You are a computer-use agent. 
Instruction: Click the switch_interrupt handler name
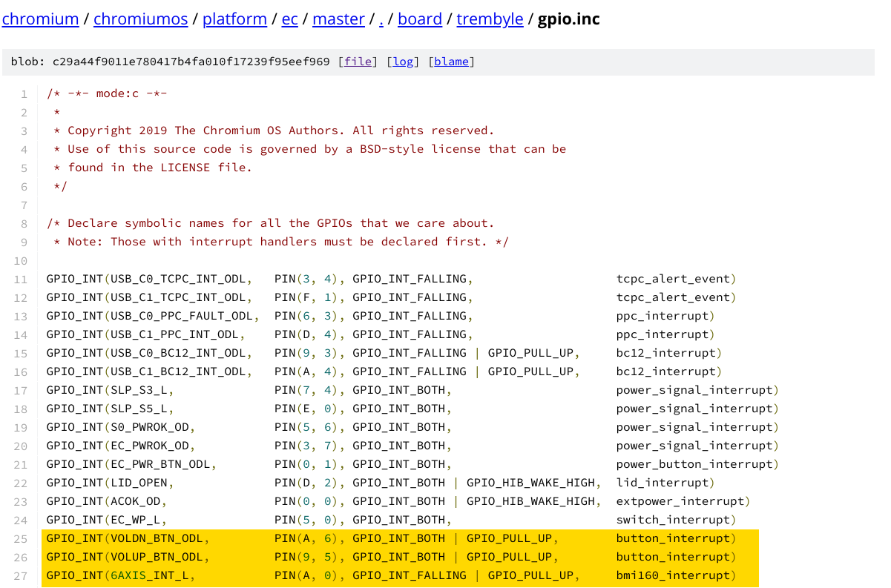[x=673, y=520]
